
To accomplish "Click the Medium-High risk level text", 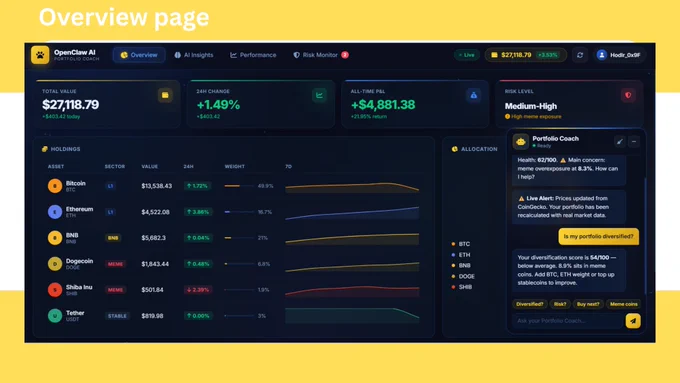I will pos(531,106).
